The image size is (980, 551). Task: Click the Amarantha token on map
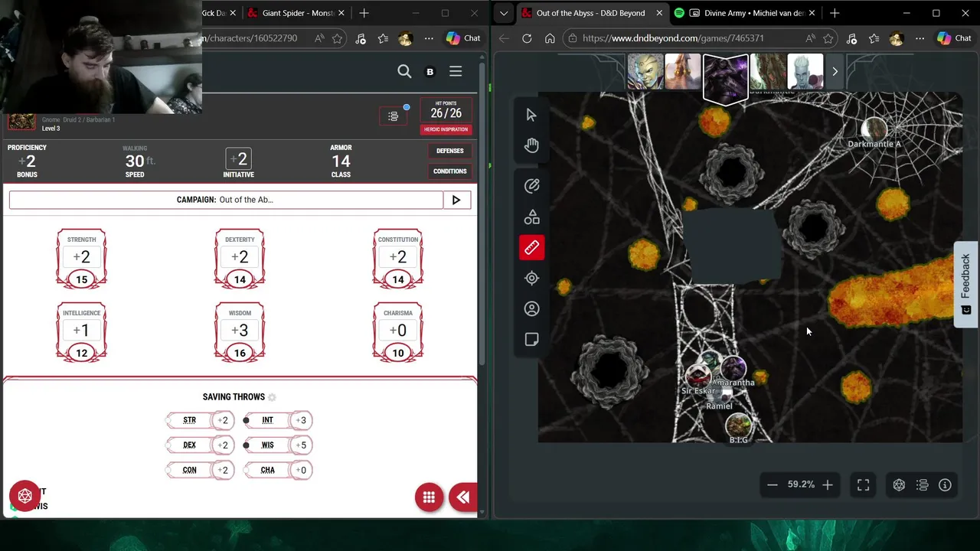[x=733, y=368]
